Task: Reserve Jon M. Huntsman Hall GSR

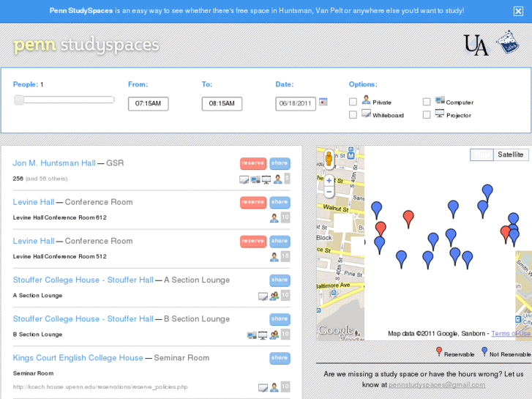Action: click(253, 163)
